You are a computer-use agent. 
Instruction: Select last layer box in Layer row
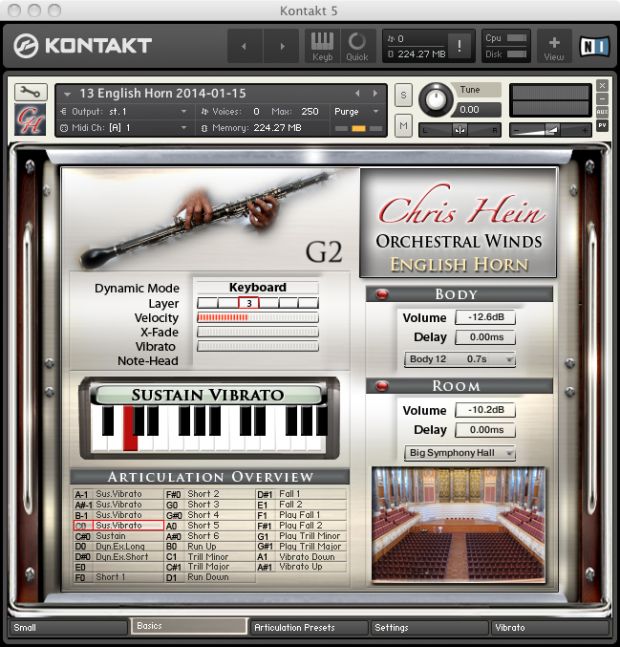coord(308,303)
